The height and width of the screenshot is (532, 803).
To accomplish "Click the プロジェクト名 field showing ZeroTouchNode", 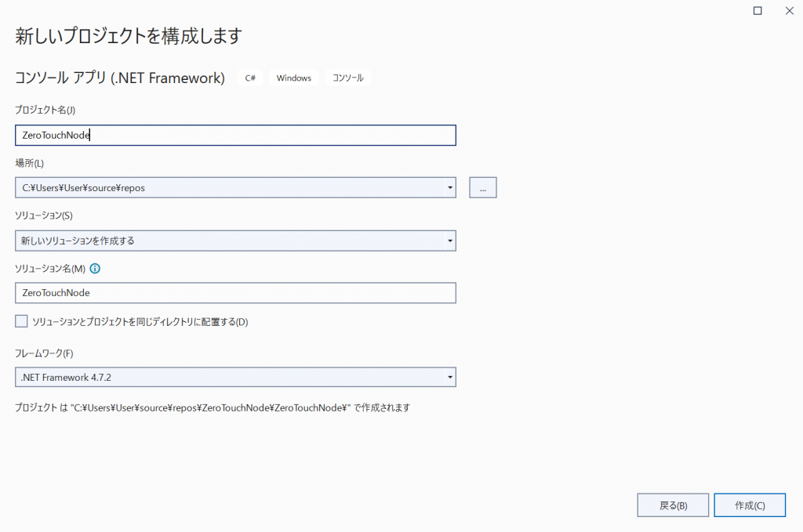I will click(x=235, y=135).
